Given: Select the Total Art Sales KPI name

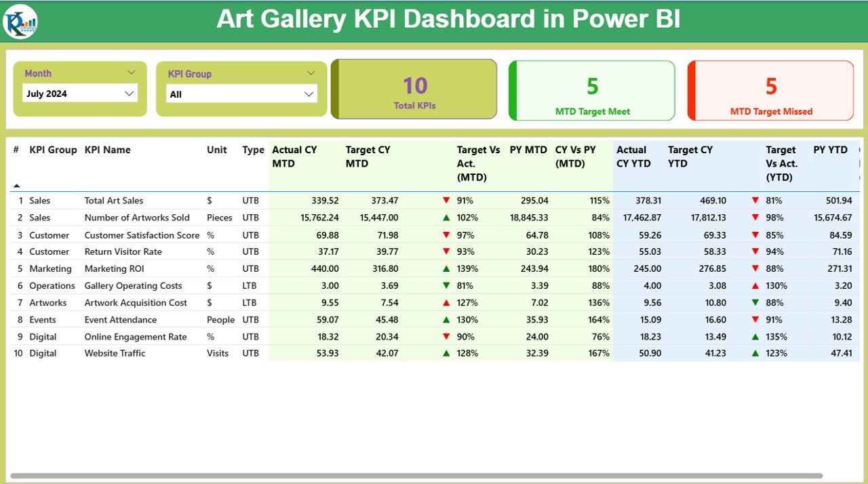Looking at the screenshot, I should pyautogui.click(x=114, y=201).
